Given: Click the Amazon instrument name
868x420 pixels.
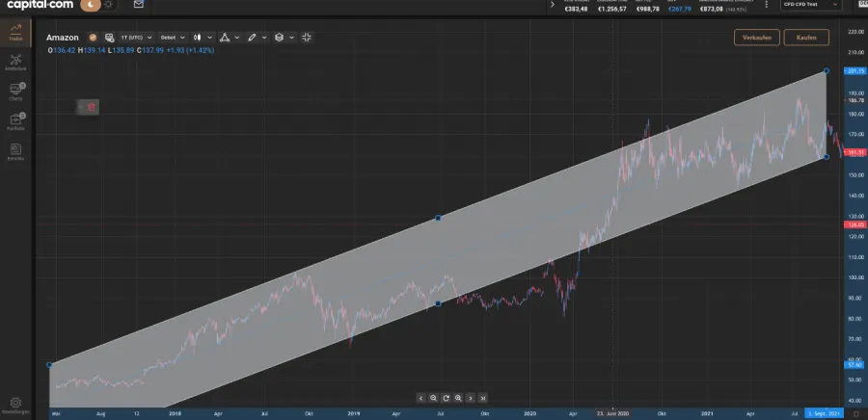Looking at the screenshot, I should pyautogui.click(x=63, y=38).
